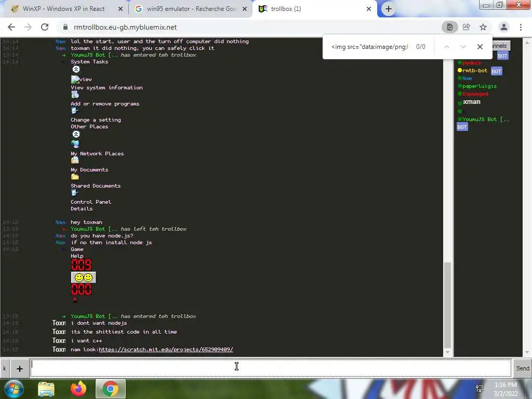
Task: Go to next find result arrow
Action: click(463, 47)
